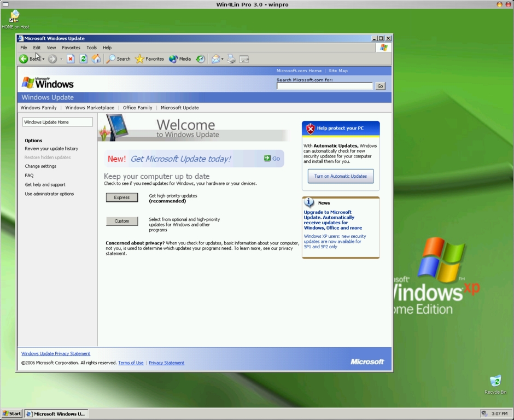Click in the Search Microsoft.com text field

[324, 86]
